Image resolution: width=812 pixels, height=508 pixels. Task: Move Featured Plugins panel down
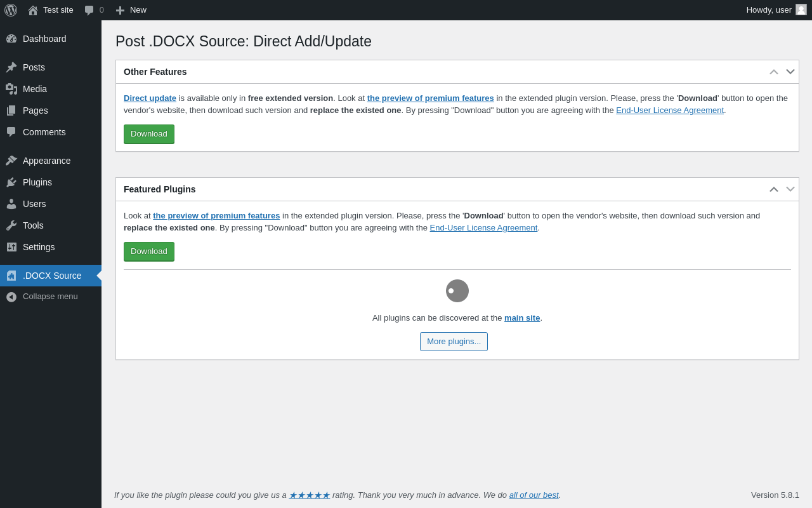point(790,189)
